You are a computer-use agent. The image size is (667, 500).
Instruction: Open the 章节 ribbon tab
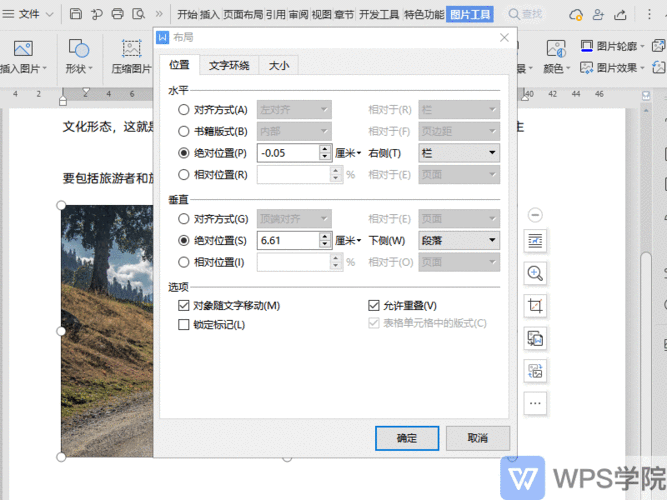(x=344, y=15)
